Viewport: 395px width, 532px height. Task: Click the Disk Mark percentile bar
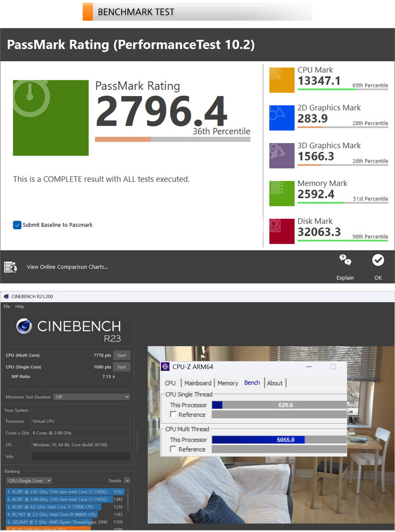click(343, 241)
